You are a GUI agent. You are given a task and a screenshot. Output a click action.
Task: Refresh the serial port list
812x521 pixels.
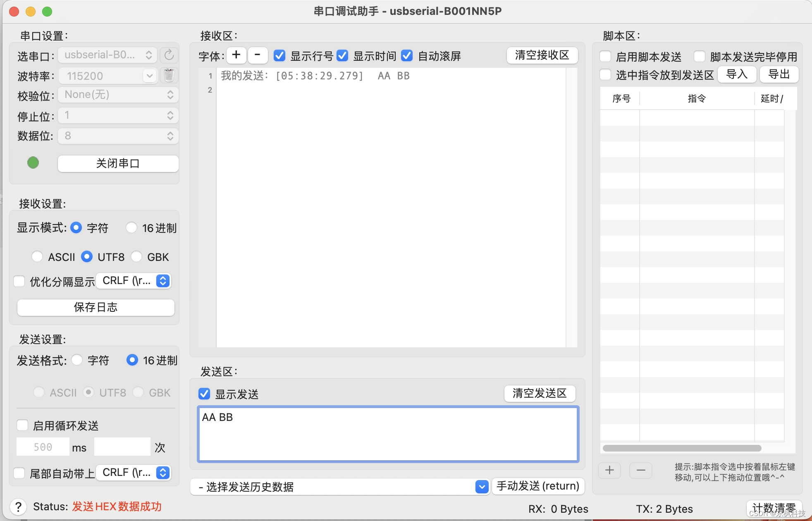[x=169, y=55]
